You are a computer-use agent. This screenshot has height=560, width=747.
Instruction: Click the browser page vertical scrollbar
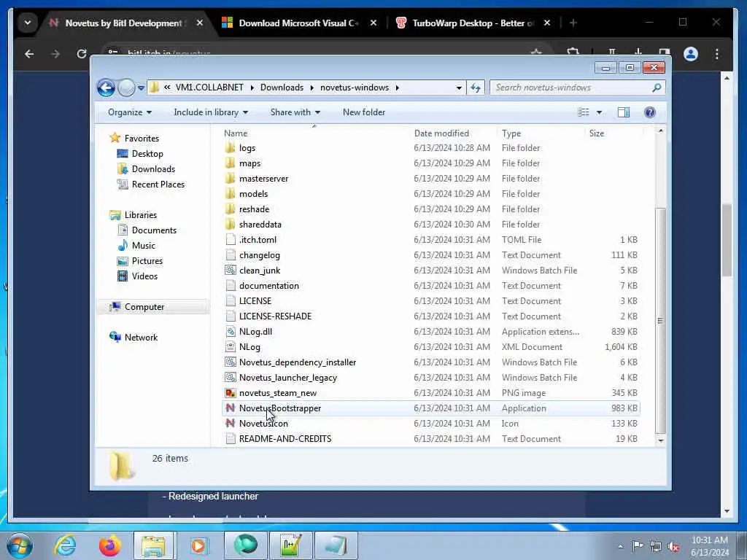(x=727, y=239)
